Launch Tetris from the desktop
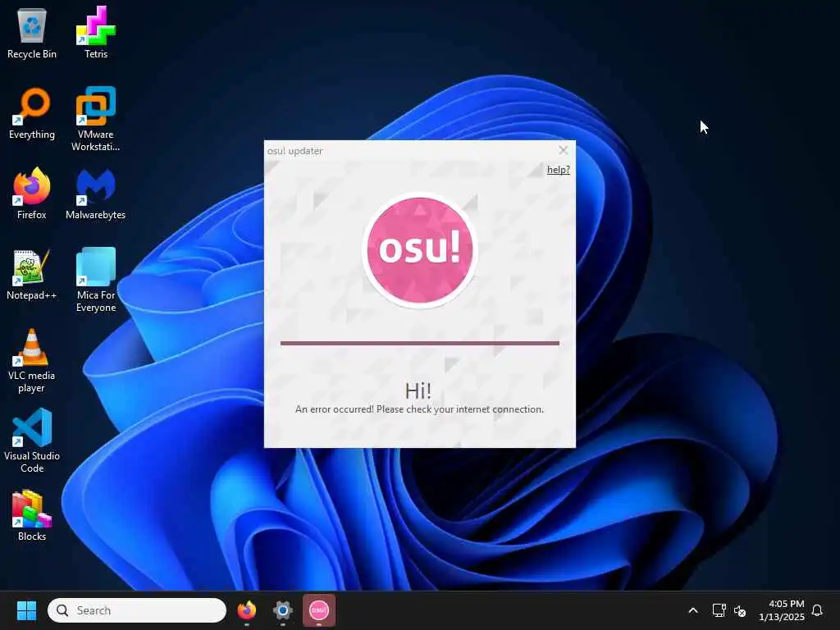Image resolution: width=840 pixels, height=630 pixels. tap(96, 32)
